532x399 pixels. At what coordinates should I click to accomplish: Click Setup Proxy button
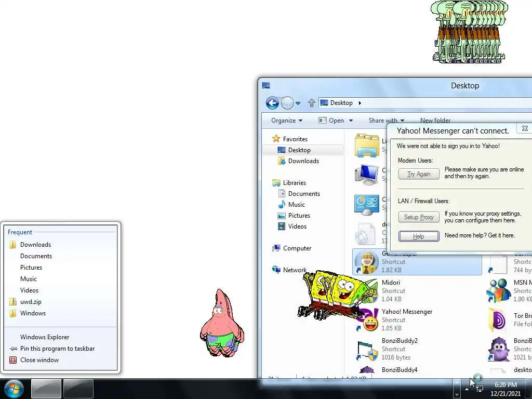[x=419, y=217]
